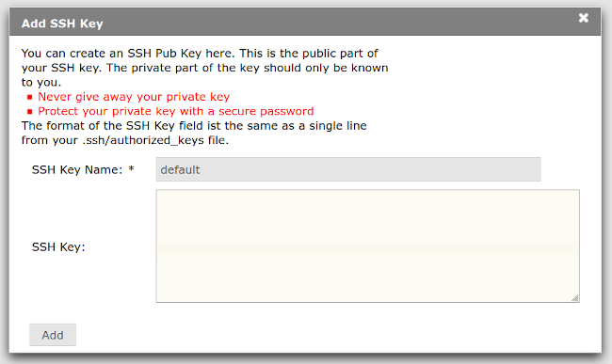Click the Protect your private key warning text
612x364 pixels.
coord(176,112)
